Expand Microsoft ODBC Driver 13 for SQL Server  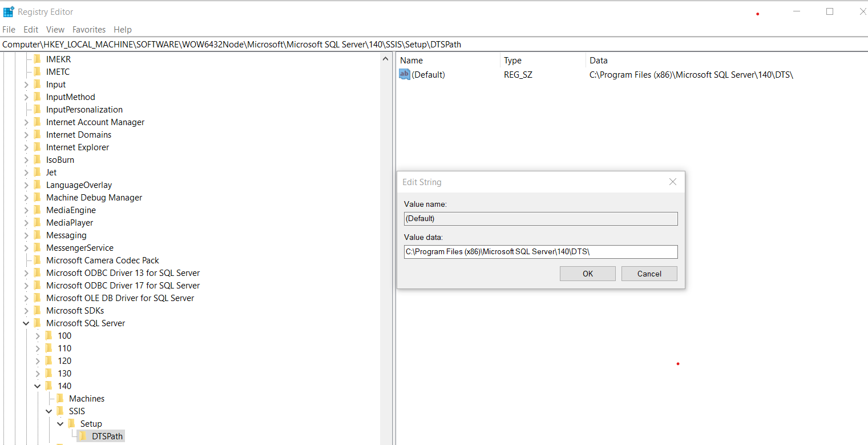click(x=26, y=273)
